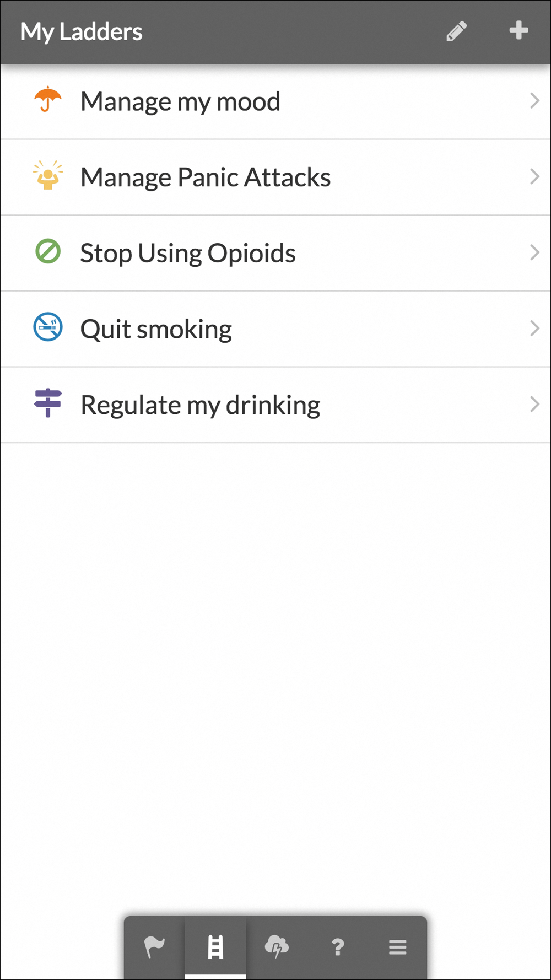Open the Quit smoking ladder
551x980 pixels.
click(275, 329)
